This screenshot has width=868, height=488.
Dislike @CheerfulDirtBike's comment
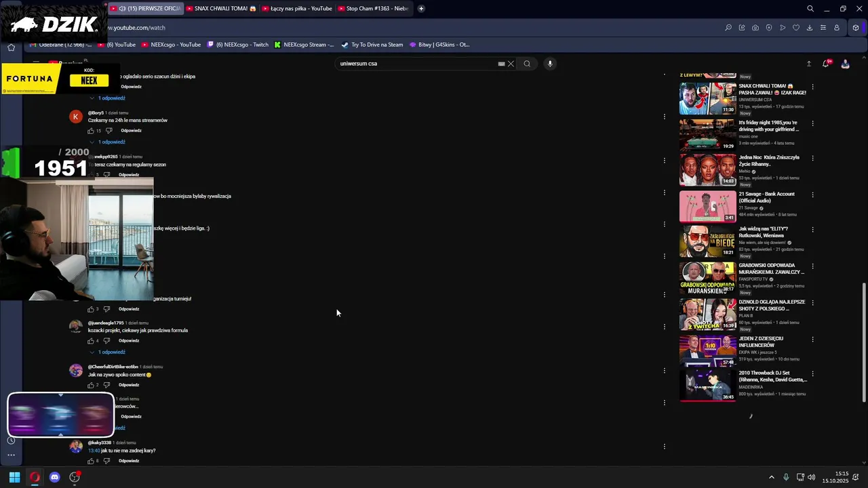pos(106,385)
